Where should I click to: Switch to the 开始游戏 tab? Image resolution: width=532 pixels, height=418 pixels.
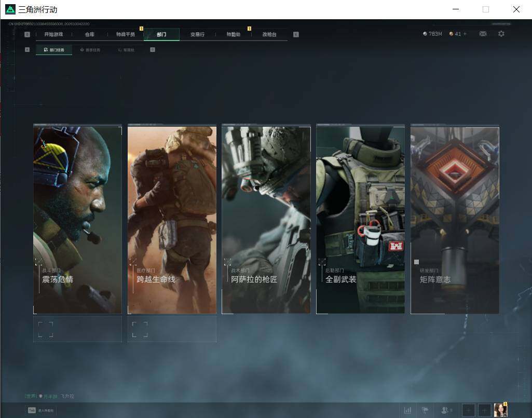tap(53, 34)
